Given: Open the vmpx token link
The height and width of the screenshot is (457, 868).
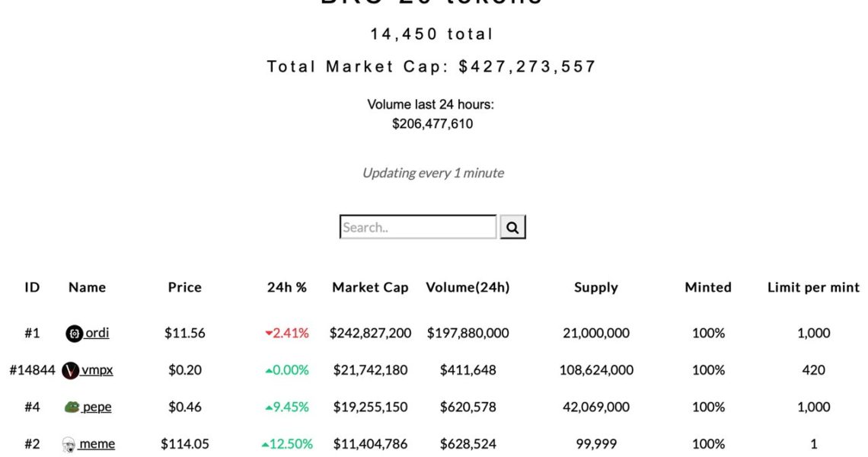Looking at the screenshot, I should tap(97, 370).
